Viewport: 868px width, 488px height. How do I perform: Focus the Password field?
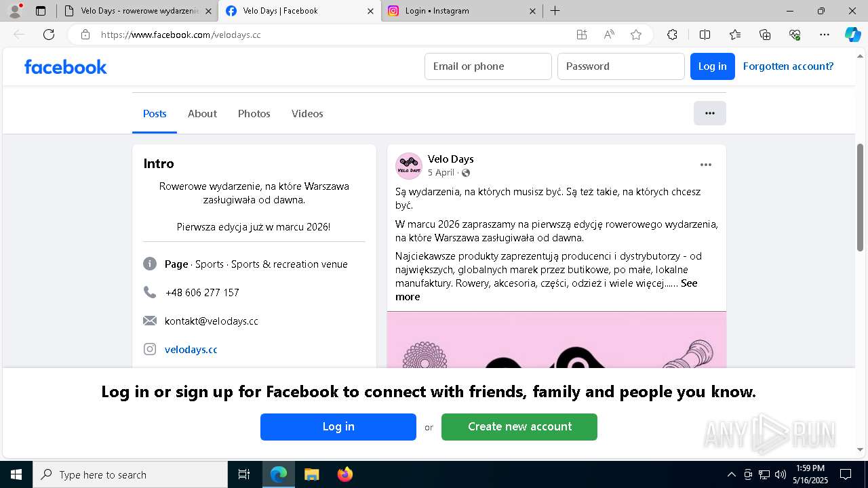pos(621,66)
